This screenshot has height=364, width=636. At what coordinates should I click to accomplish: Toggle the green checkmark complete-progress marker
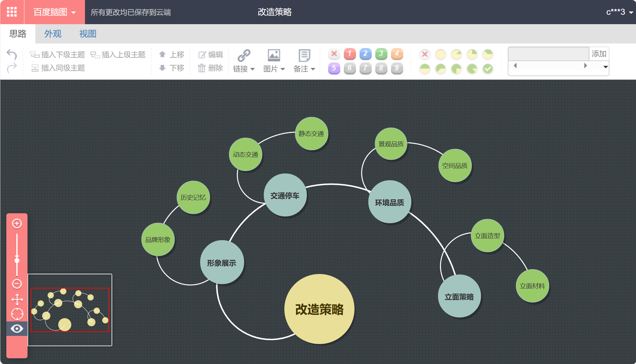click(x=488, y=68)
